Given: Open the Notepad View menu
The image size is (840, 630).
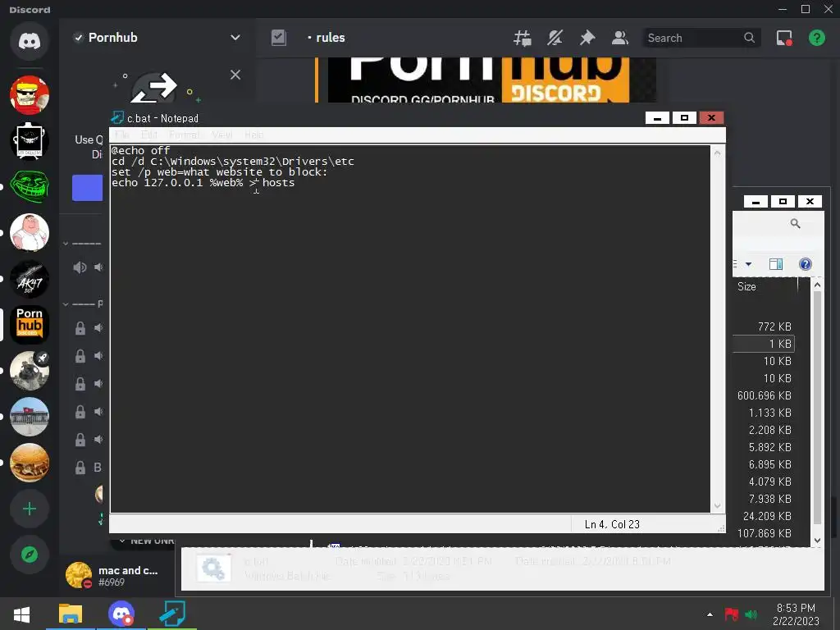Looking at the screenshot, I should (x=221, y=135).
